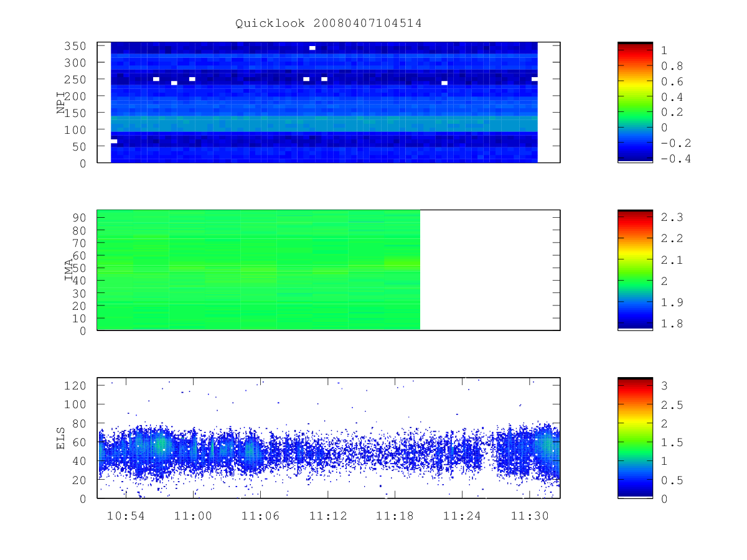The width and height of the screenshot is (747, 560).
Task: Click the 11:18 time tick label
Action: tap(395, 516)
